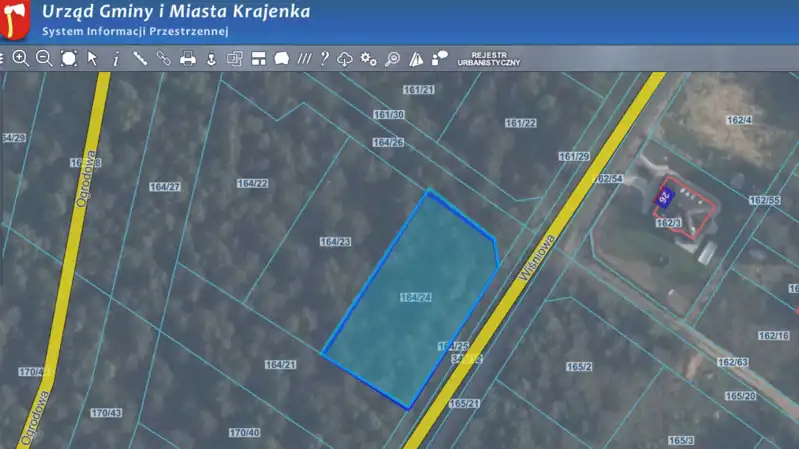The height and width of the screenshot is (449, 799).
Task: Click the Urząd Gminy i Miasta Krajenka title
Action: click(x=176, y=12)
